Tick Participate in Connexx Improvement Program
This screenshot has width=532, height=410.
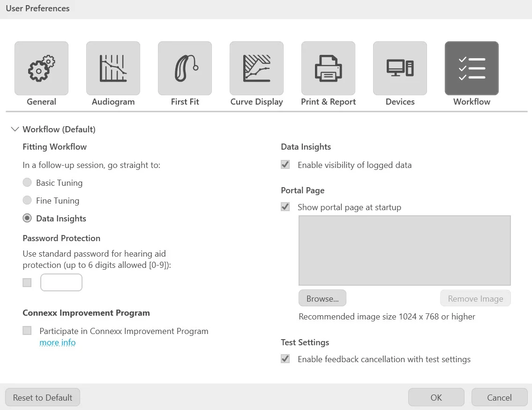click(x=27, y=331)
